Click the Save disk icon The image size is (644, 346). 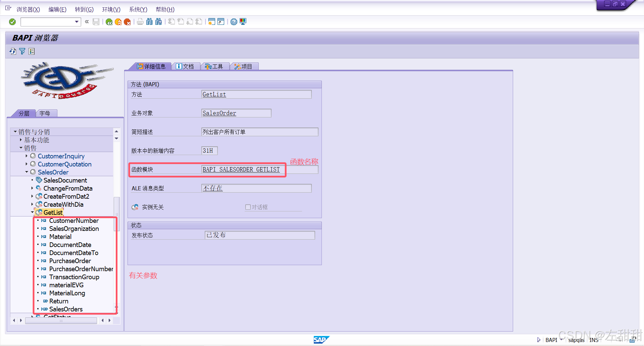tap(96, 22)
